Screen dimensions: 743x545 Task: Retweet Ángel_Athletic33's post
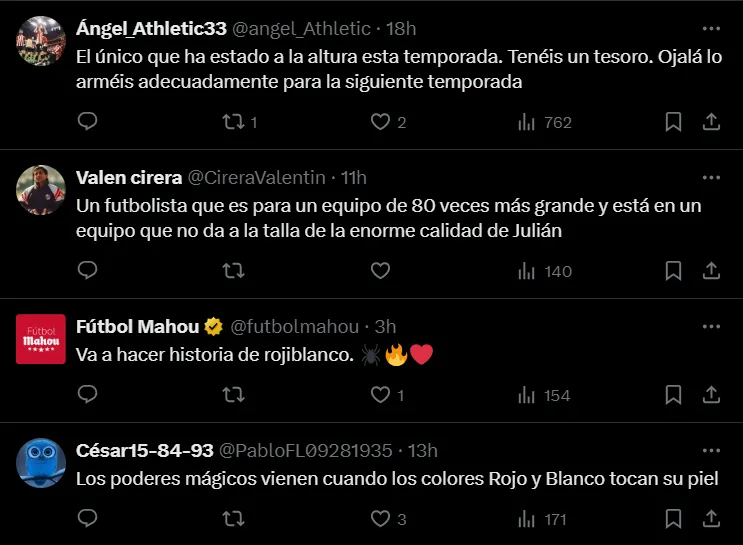click(x=233, y=122)
